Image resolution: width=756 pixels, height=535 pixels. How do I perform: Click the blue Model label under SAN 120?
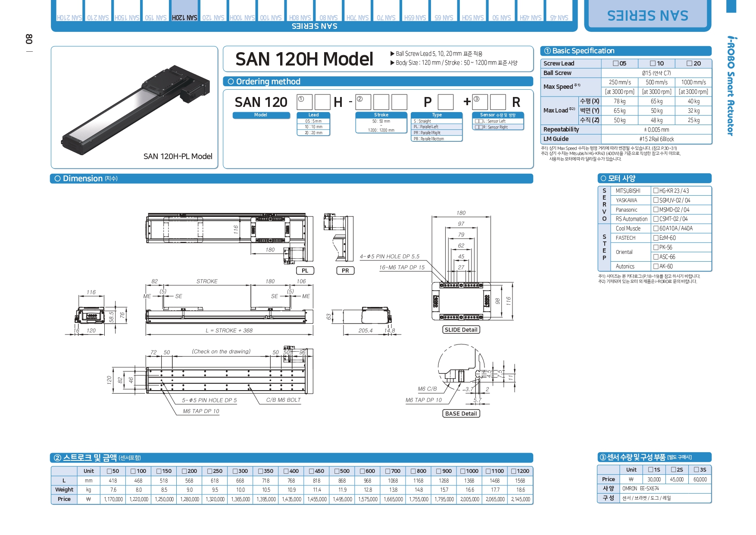(261, 115)
